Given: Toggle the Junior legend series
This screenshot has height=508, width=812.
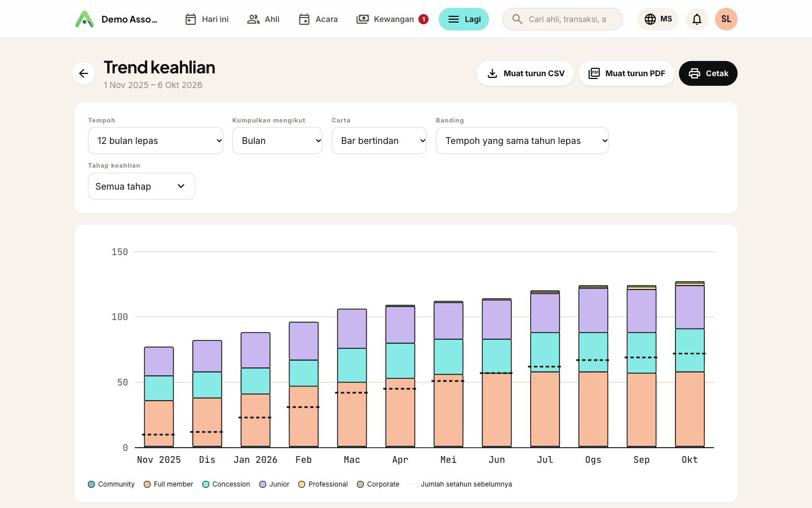Looking at the screenshot, I should point(274,484).
